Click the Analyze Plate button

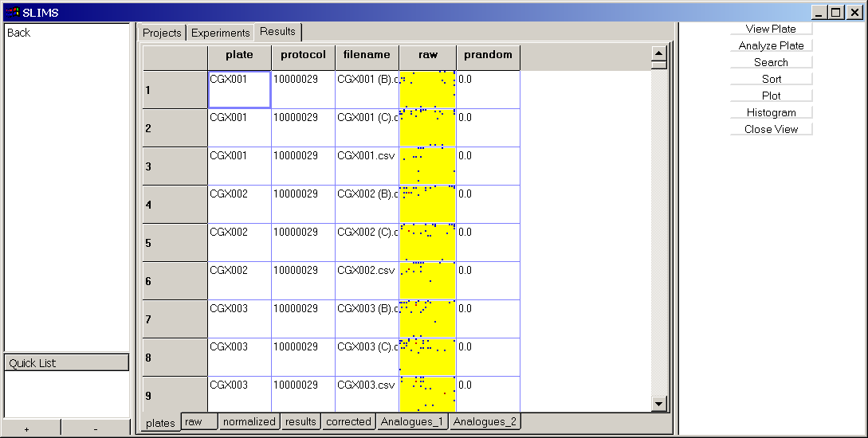pyautogui.click(x=771, y=45)
